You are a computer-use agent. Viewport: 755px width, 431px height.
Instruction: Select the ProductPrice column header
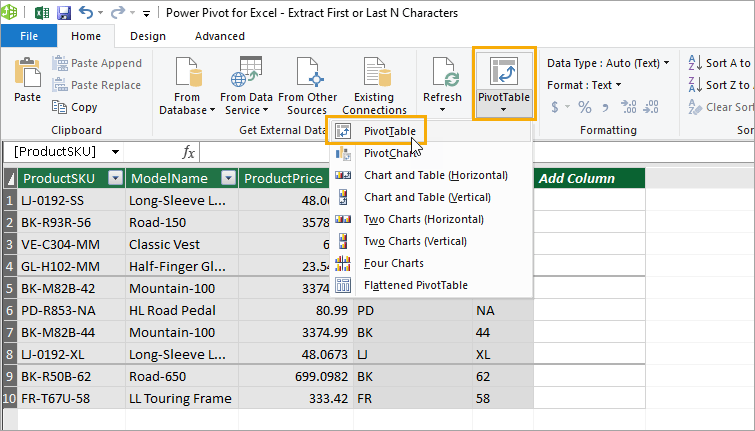[x=284, y=178]
